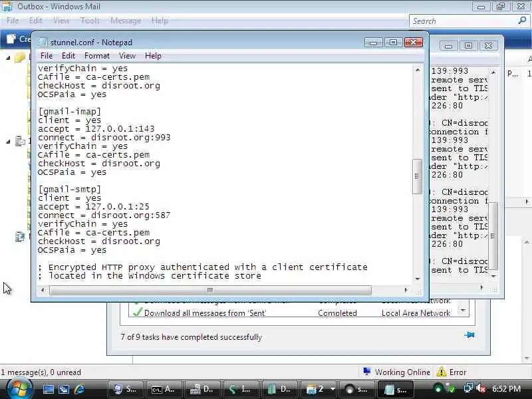Click the network connection tray icon

(468, 389)
